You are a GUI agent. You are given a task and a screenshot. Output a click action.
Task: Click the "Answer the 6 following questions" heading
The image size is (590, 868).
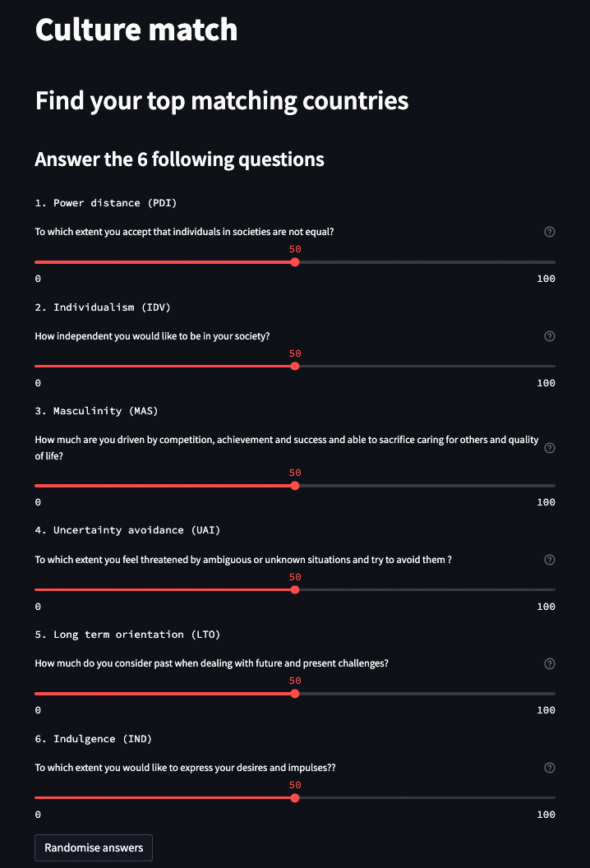(179, 159)
